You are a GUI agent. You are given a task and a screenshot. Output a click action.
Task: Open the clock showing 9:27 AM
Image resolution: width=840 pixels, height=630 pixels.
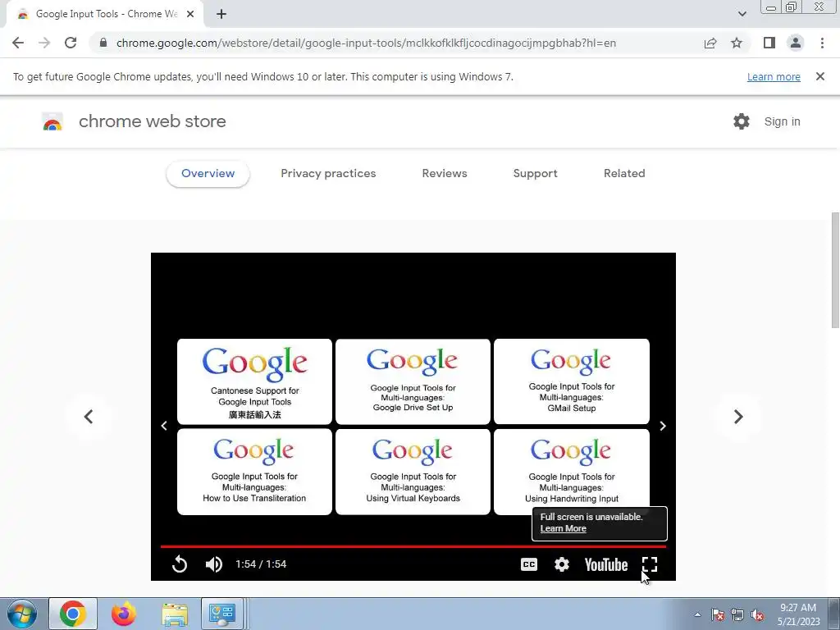click(798, 614)
